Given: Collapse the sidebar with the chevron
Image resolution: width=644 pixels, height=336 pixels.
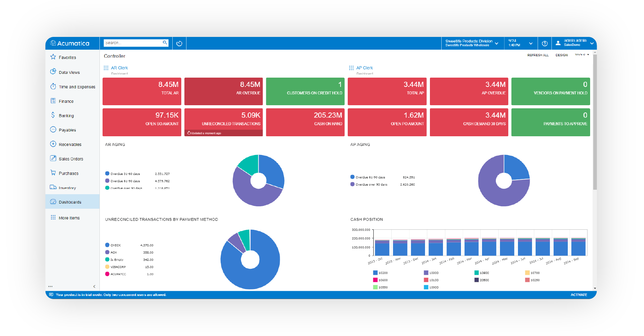Looking at the screenshot, I should pyautogui.click(x=94, y=287).
